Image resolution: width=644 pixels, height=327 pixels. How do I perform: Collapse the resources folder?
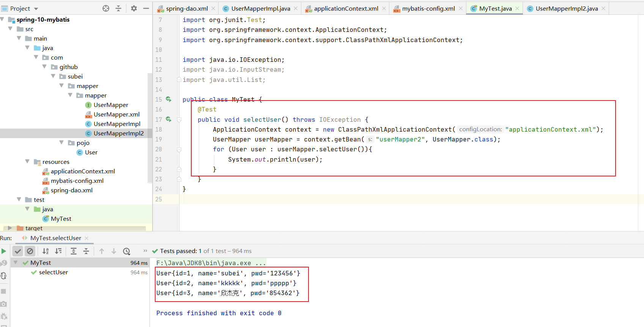pos(27,162)
